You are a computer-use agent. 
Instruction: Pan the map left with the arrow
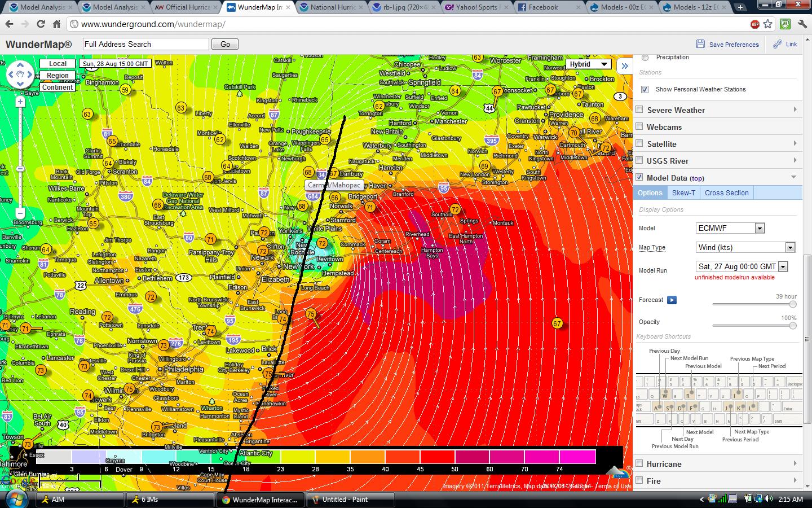click(11, 75)
